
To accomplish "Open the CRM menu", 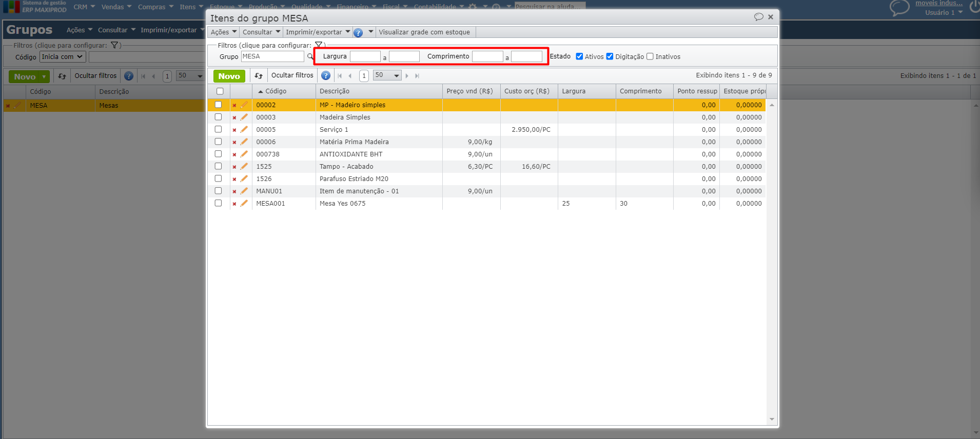I will pyautogui.click(x=84, y=7).
